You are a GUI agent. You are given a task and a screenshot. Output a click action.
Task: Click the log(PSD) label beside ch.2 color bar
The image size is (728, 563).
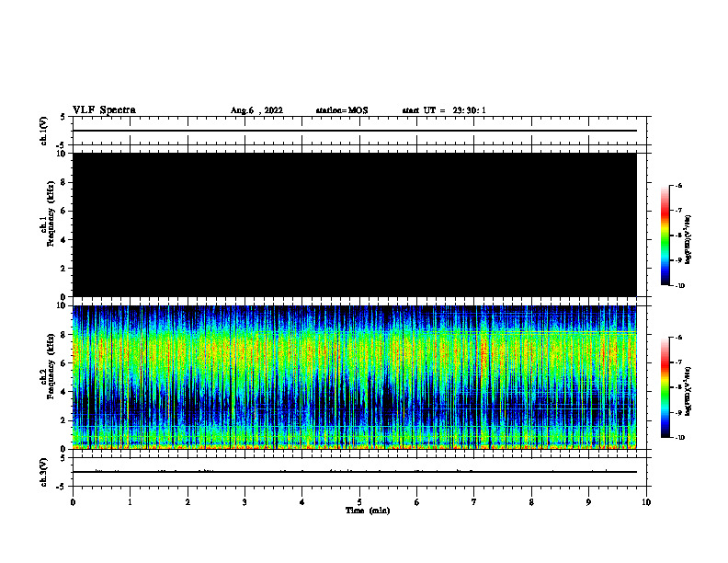coord(688,392)
